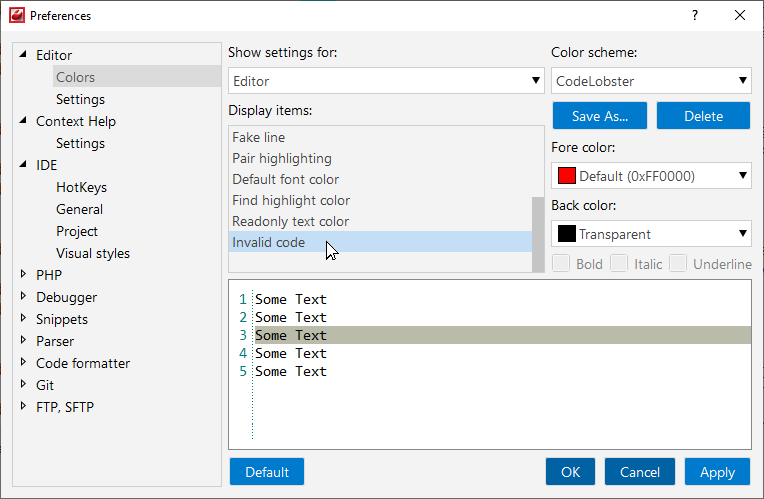This screenshot has height=499, width=764.
Task: Collapse the IDE tree node
Action: [x=23, y=165]
